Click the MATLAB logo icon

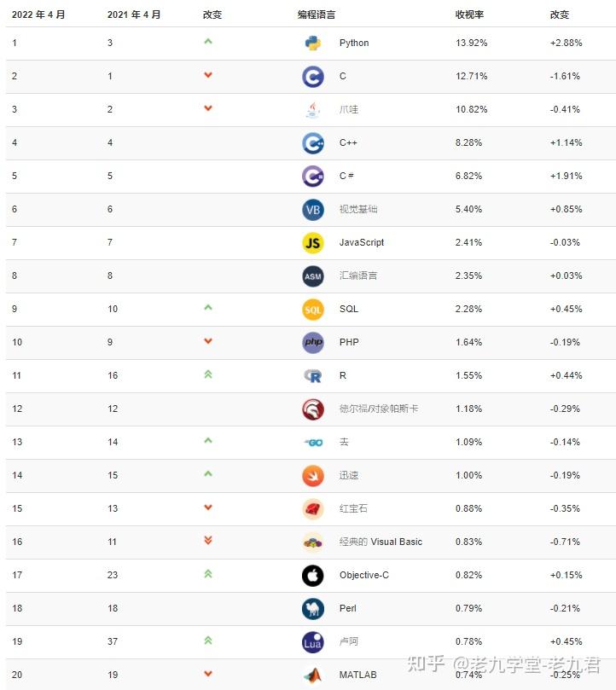(313, 676)
